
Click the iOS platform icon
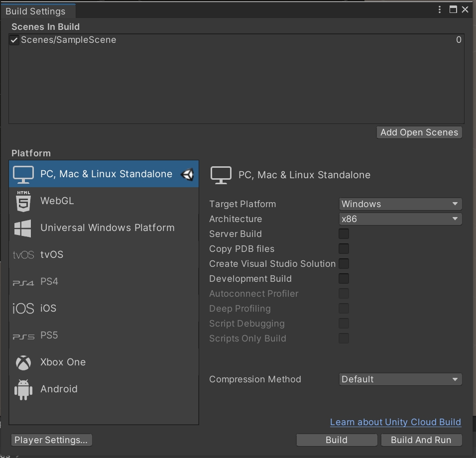pos(23,309)
